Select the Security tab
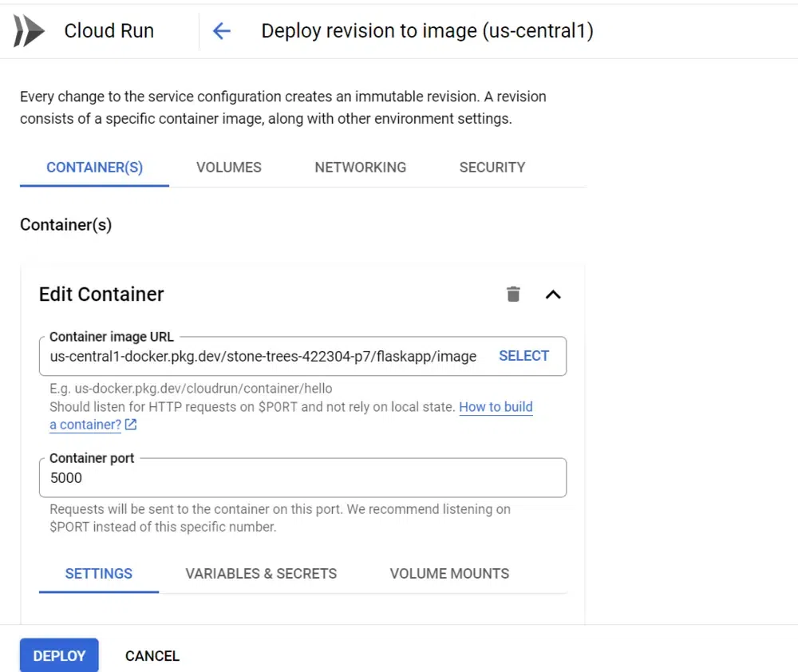This screenshot has width=798, height=672. (x=492, y=168)
